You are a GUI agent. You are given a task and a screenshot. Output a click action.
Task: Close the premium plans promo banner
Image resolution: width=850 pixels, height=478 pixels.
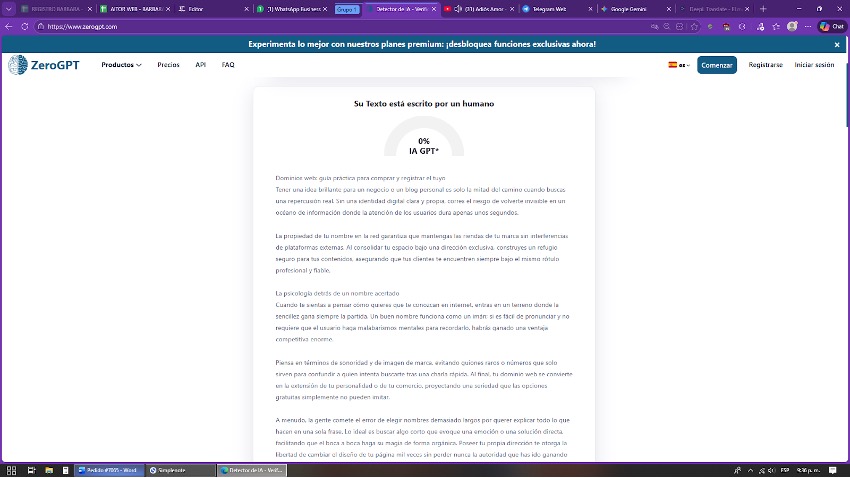pyautogui.click(x=837, y=45)
